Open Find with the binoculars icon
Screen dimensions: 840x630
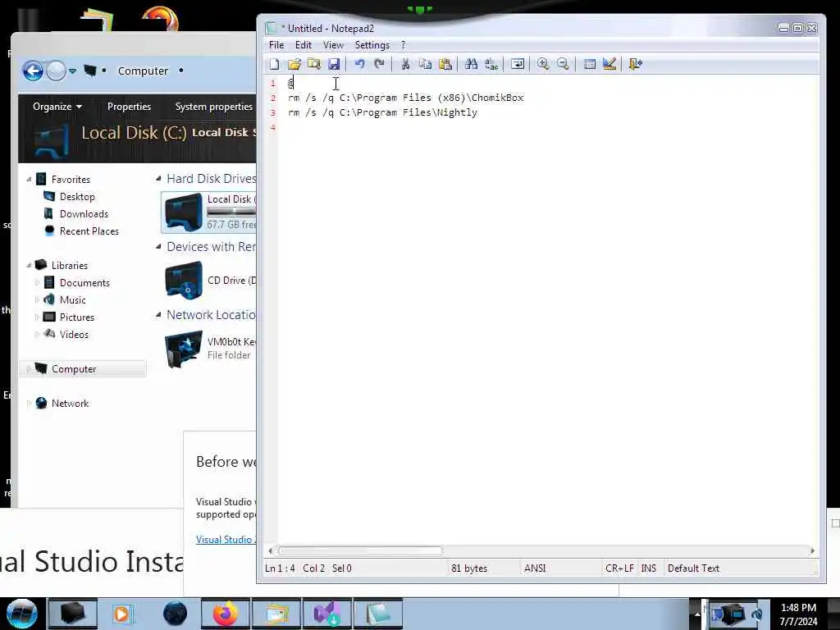[471, 64]
